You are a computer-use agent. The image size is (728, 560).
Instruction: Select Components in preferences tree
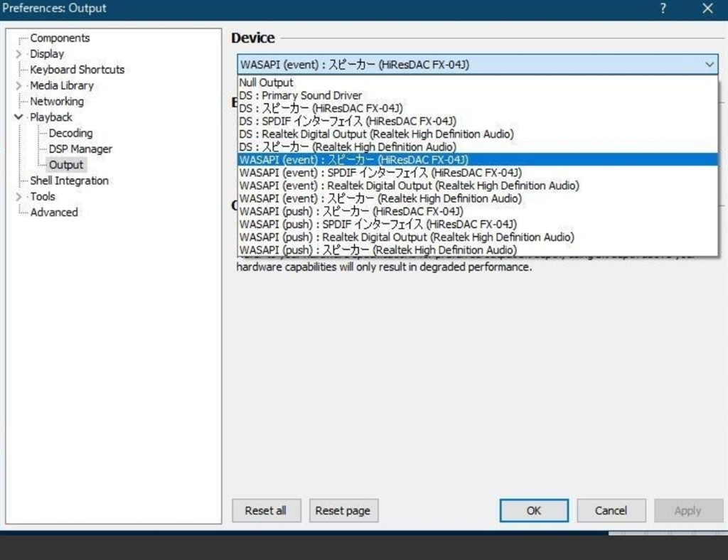[60, 38]
